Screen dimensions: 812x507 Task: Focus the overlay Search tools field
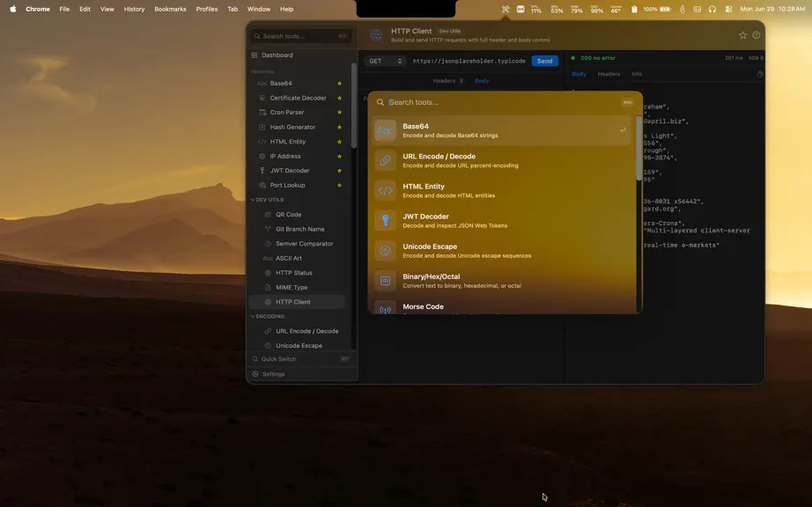pos(502,102)
